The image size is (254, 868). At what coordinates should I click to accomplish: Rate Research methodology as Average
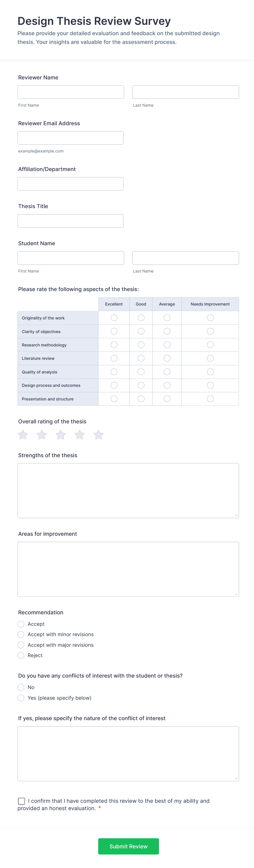pyautogui.click(x=167, y=345)
